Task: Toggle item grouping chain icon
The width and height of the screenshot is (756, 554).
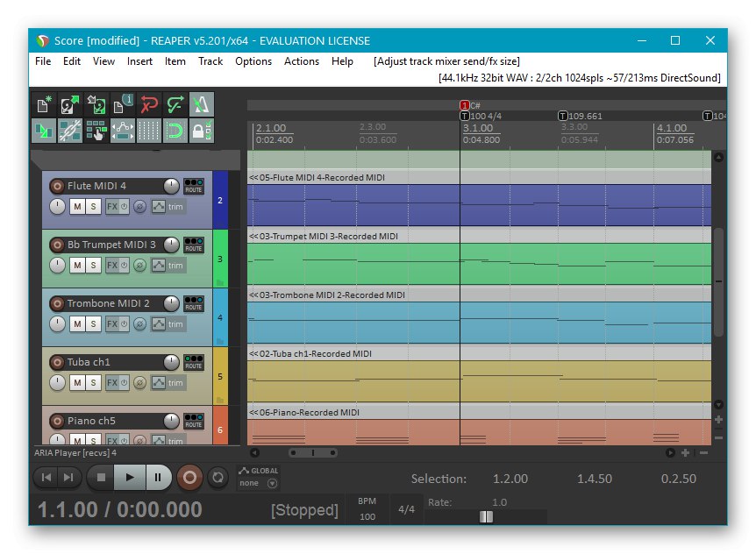Action: [70, 131]
